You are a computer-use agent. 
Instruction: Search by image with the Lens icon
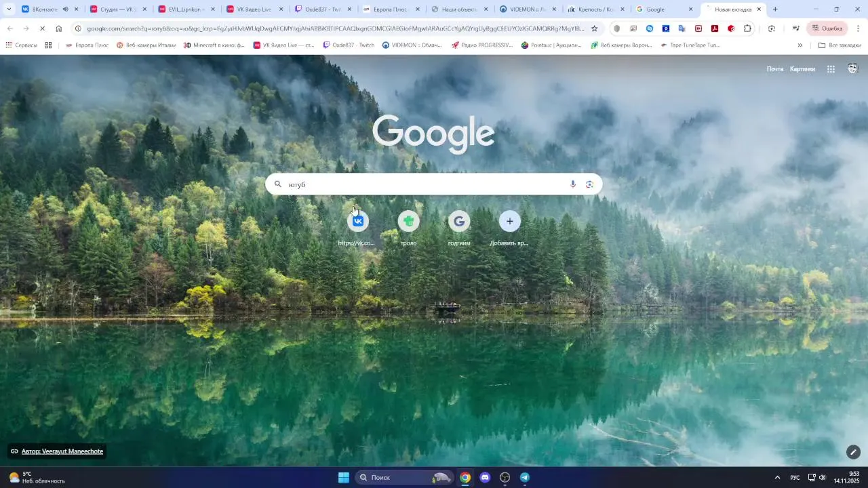pyautogui.click(x=590, y=184)
